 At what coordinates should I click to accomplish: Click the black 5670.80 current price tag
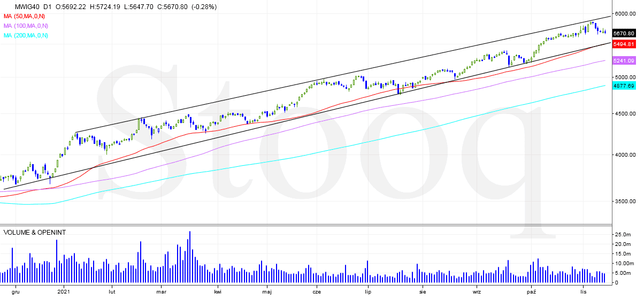624,33
